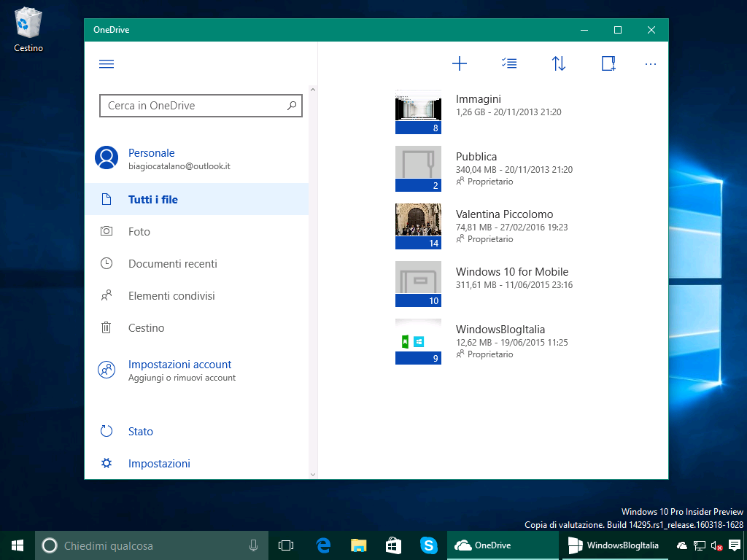Select the Immagini folder name
Image resolution: width=747 pixels, height=560 pixels.
point(479,99)
